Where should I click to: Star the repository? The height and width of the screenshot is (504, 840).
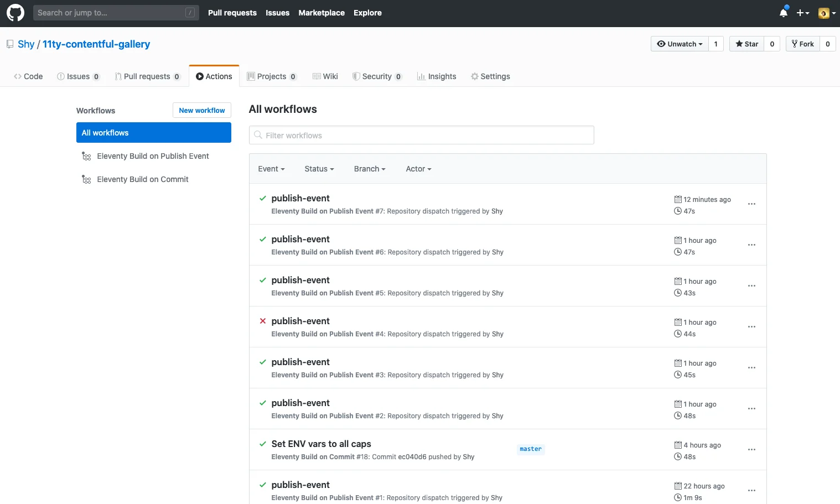(746, 44)
